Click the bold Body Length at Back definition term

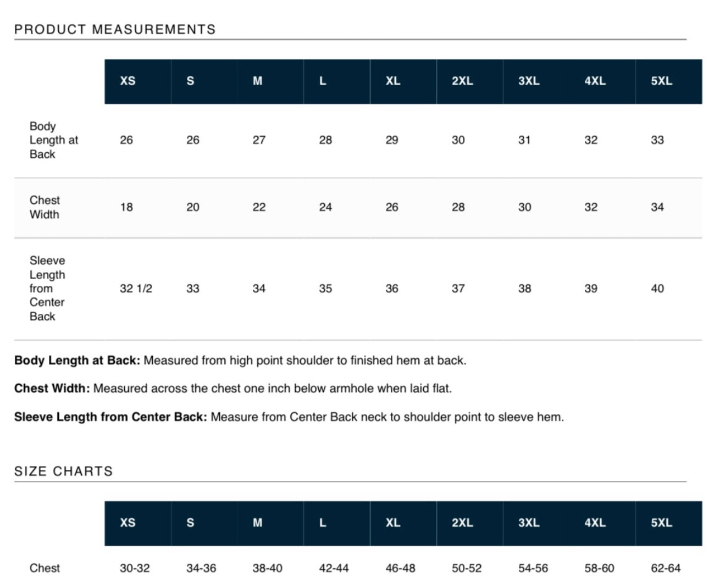tap(77, 360)
